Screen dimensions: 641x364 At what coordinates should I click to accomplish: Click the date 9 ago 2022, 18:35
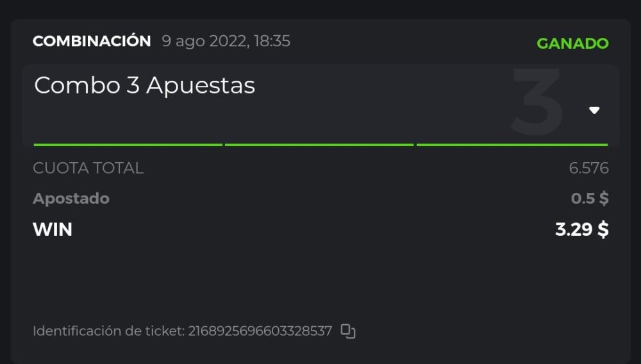(226, 42)
